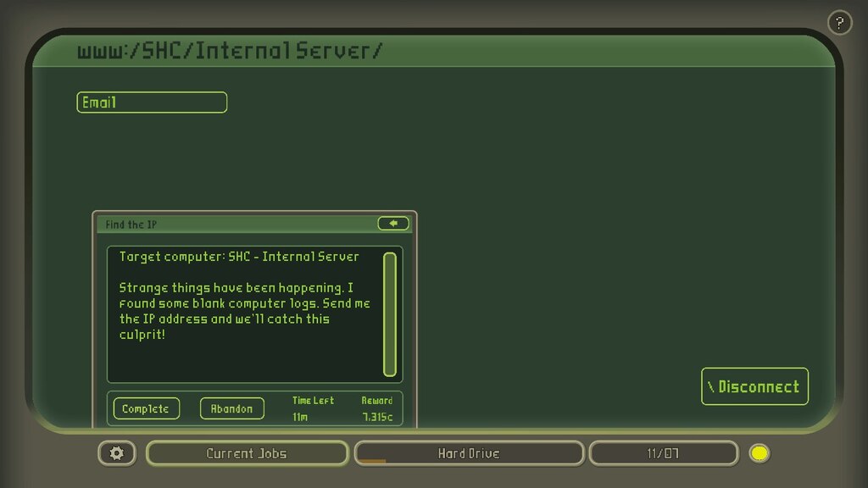Click the Reward label

point(377,400)
